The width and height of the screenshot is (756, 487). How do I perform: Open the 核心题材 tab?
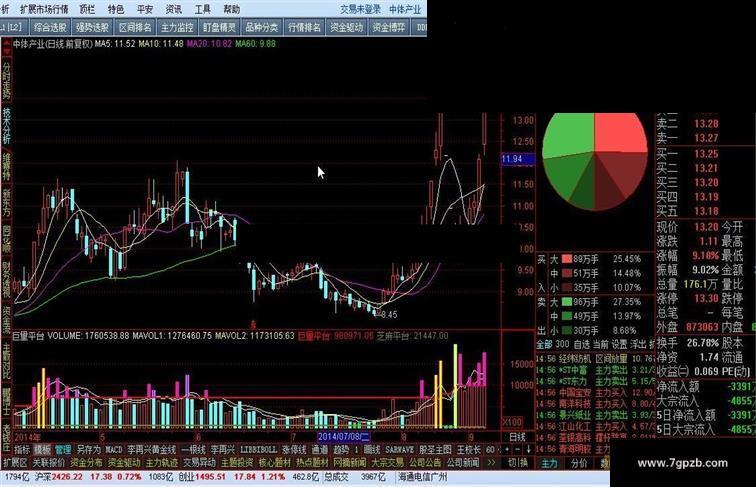(274, 462)
